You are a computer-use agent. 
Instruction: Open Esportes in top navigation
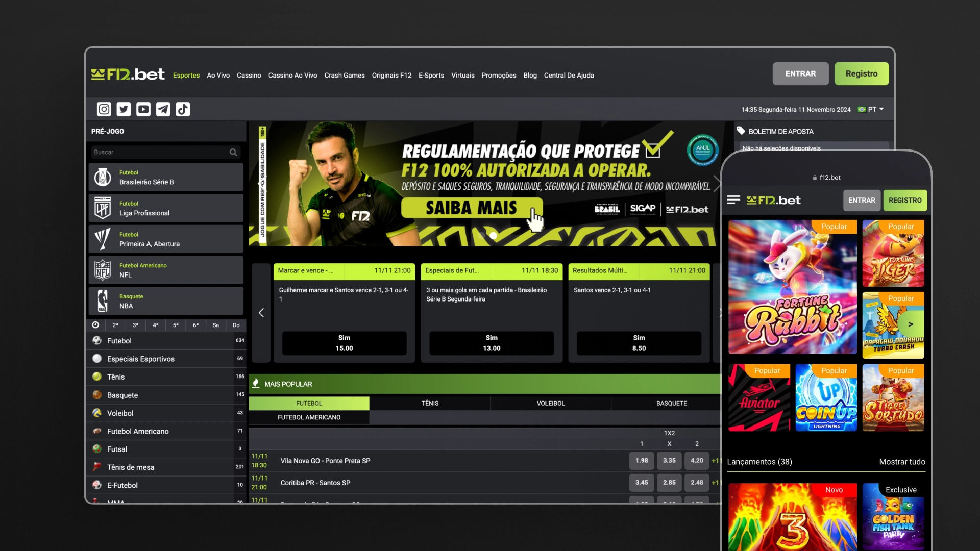click(186, 75)
